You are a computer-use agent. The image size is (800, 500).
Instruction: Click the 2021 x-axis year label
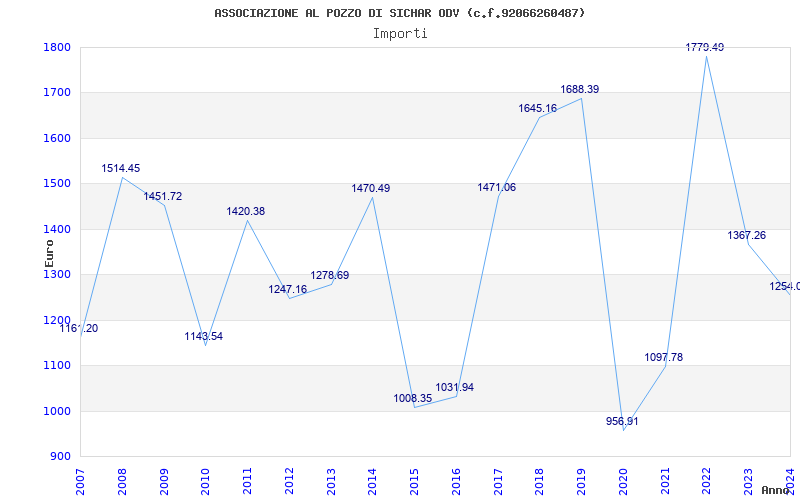point(665,481)
